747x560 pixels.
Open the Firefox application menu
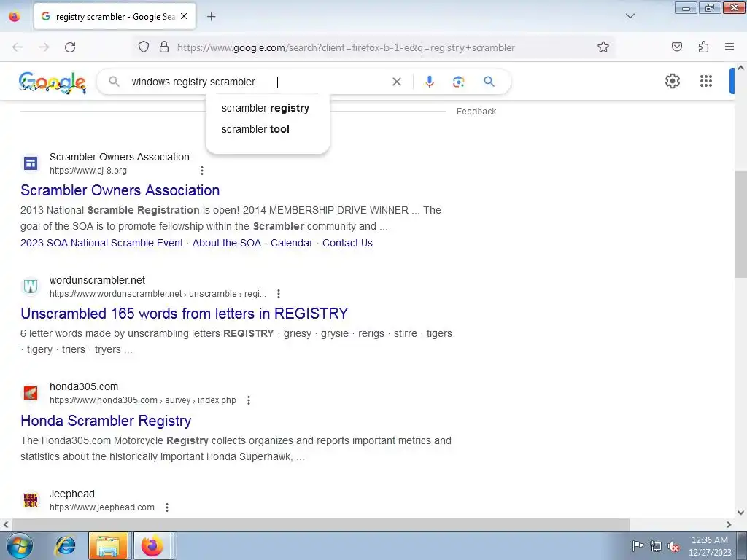coord(729,47)
